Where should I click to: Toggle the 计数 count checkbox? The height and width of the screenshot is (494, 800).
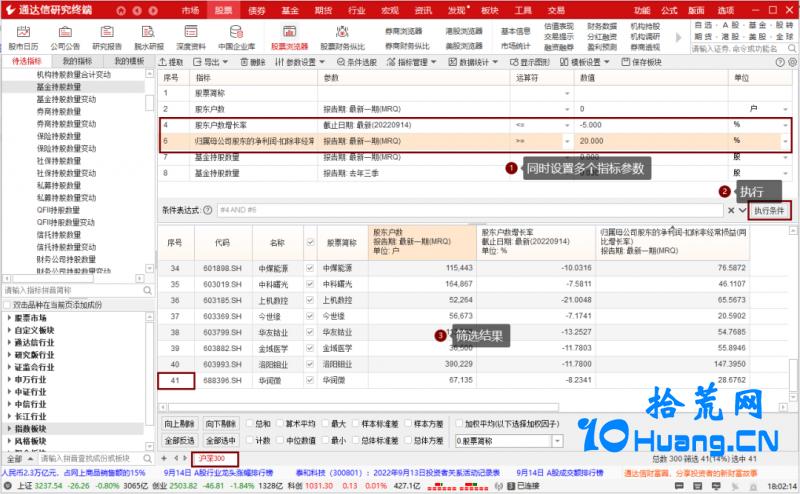point(249,440)
